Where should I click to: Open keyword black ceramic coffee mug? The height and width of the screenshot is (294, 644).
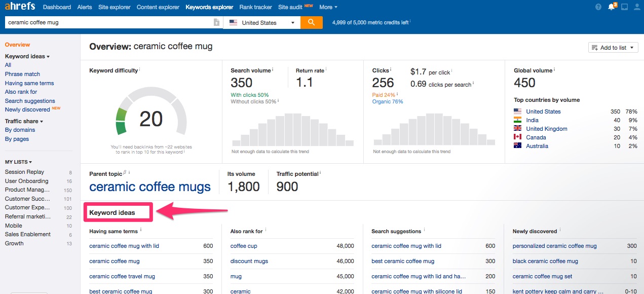coord(545,261)
